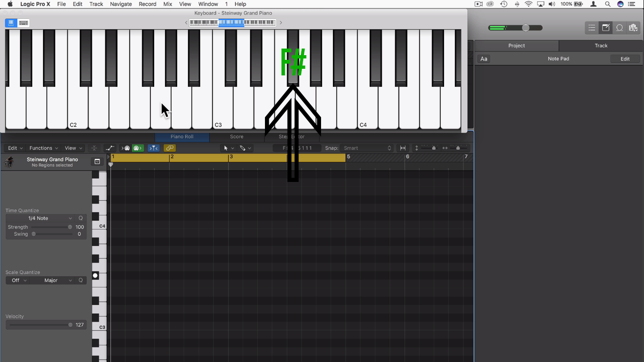Click the Steinway Grand Piano instrument icon
This screenshot has height=362, width=644.
[9, 162]
